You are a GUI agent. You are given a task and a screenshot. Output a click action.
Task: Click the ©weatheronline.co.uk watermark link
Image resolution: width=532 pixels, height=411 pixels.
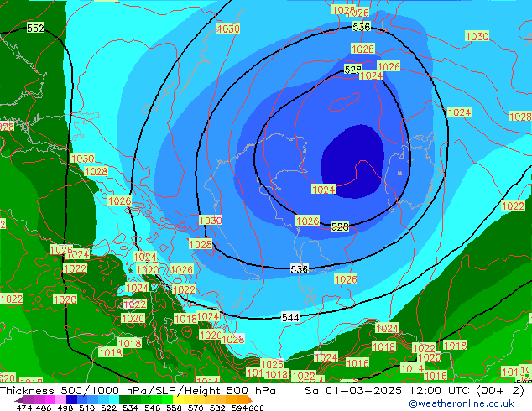[461, 403]
